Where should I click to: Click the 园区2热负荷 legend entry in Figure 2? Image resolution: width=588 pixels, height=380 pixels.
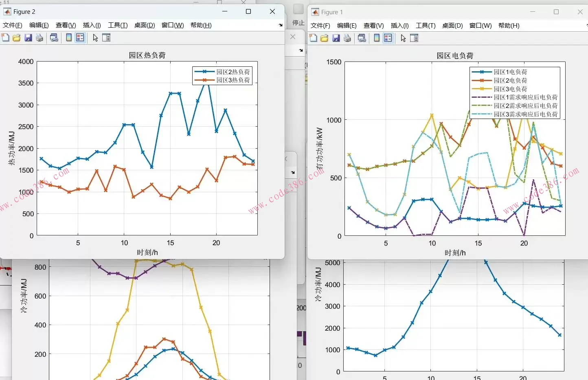pyautogui.click(x=233, y=72)
